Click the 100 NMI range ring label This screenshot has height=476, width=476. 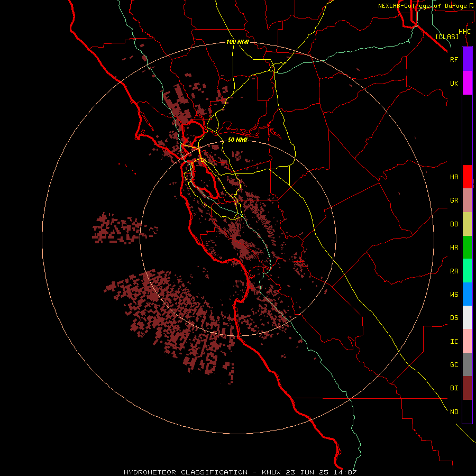237,42
